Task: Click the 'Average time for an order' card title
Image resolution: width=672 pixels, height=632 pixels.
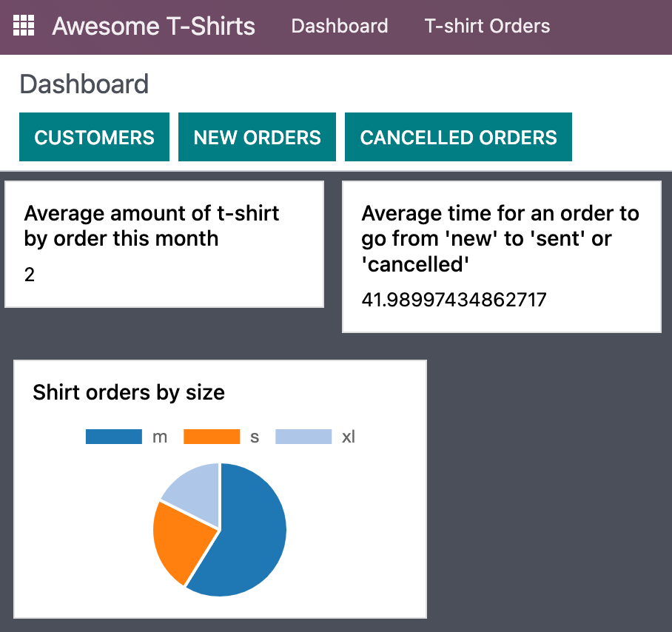Action: coord(500,238)
